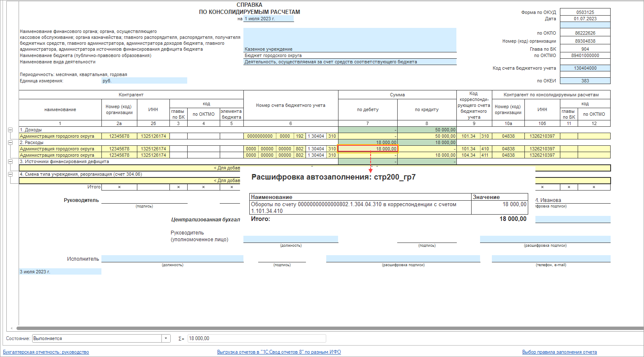The width and height of the screenshot is (644, 357).
Task: Select the report date field '1 июля 2023 г.'
Action: [268, 19]
